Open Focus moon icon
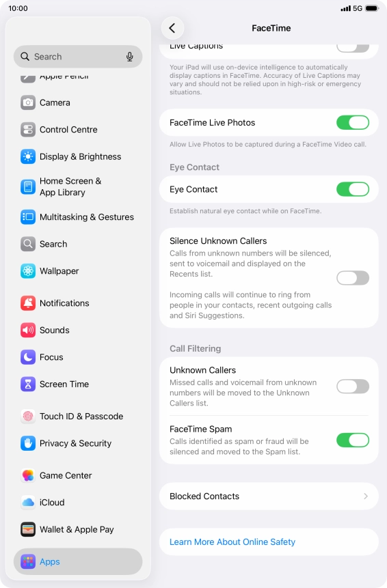Viewport: 387px width, 588px height. point(28,357)
